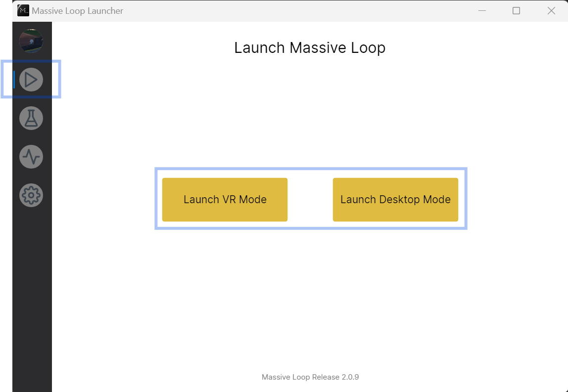Click the Launch Desktop Mode button
Viewport: 568px width, 392px height.
[396, 199]
